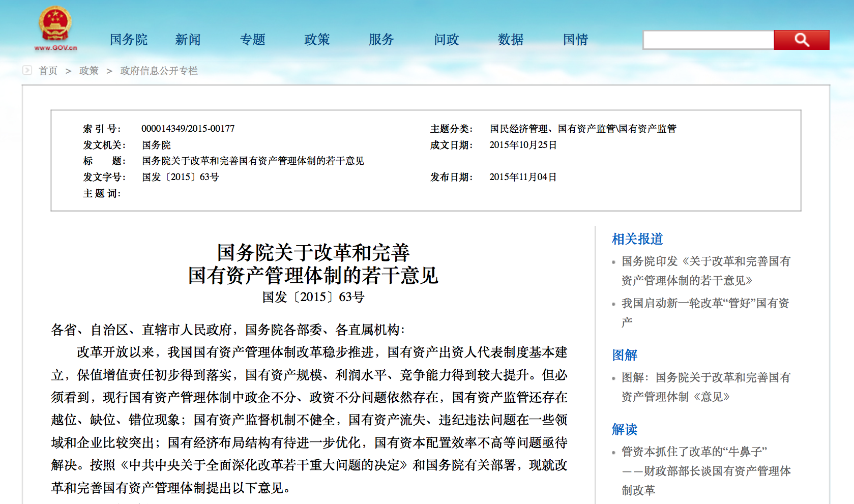Open the 新闻 navigation menu
854x504 pixels.
point(188,40)
